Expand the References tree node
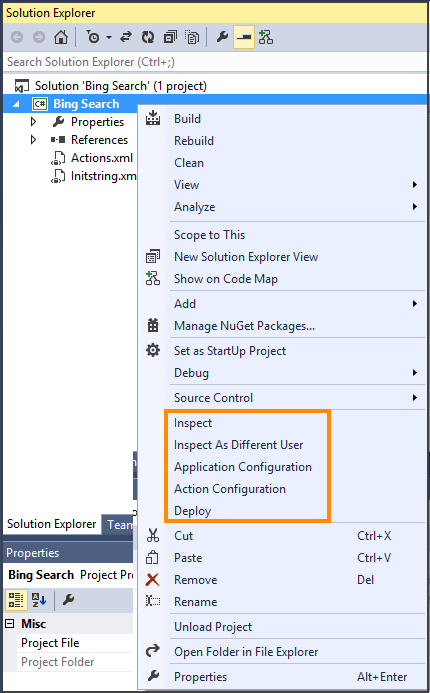Image resolution: width=430 pixels, height=693 pixels. [x=34, y=140]
